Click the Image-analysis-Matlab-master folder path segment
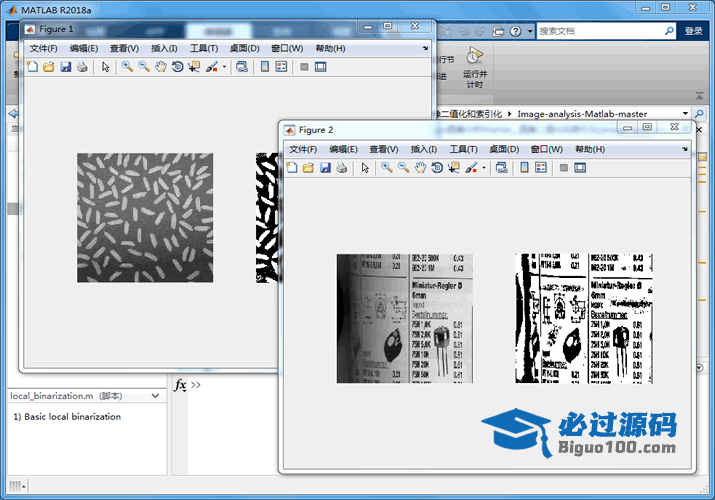 tap(582, 114)
